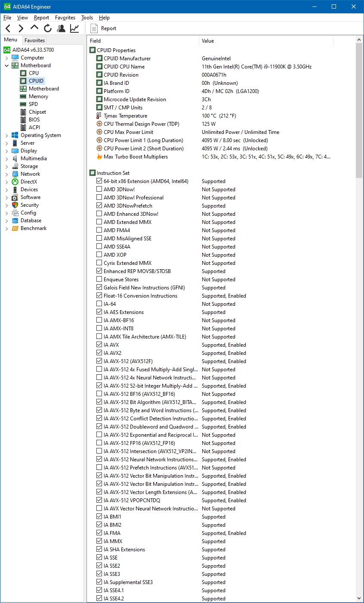This screenshot has width=364, height=603.
Task: Expand the Network tree node
Action: [6, 174]
